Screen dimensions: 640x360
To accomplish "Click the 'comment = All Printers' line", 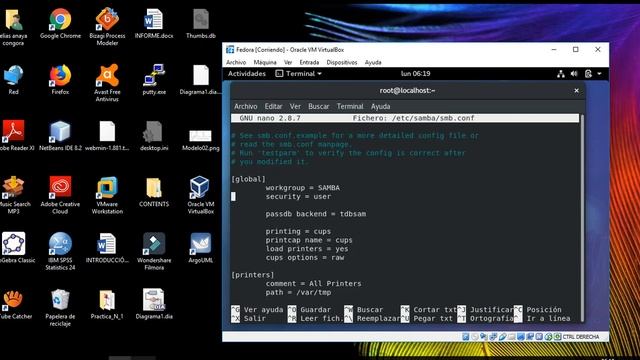I will (313, 284).
